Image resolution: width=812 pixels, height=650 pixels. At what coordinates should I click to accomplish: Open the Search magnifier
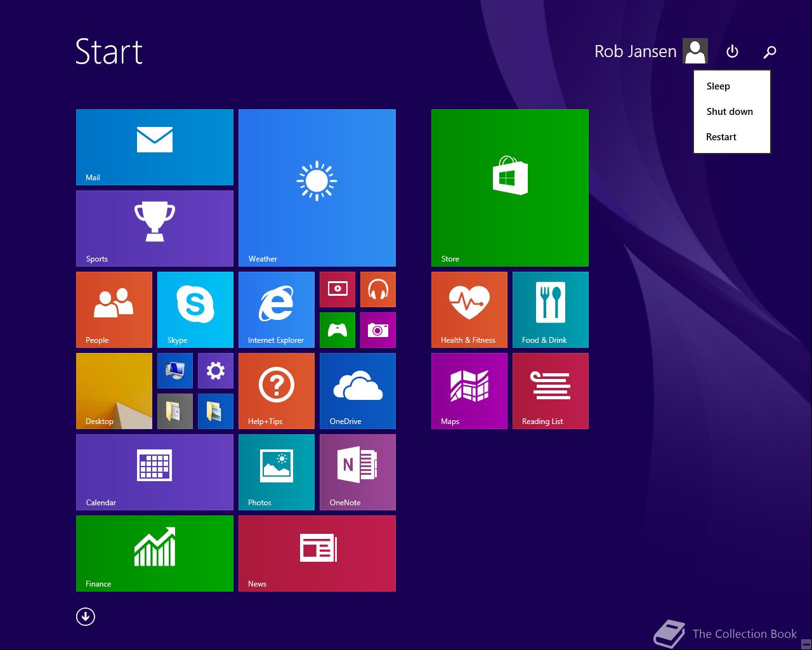(769, 52)
